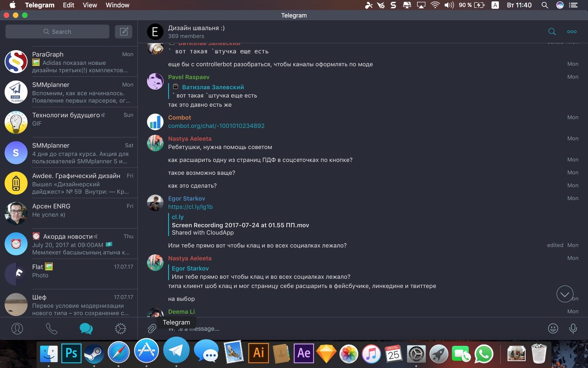Attach a file with paperclip icon
This screenshot has width=588, height=368.
152,328
